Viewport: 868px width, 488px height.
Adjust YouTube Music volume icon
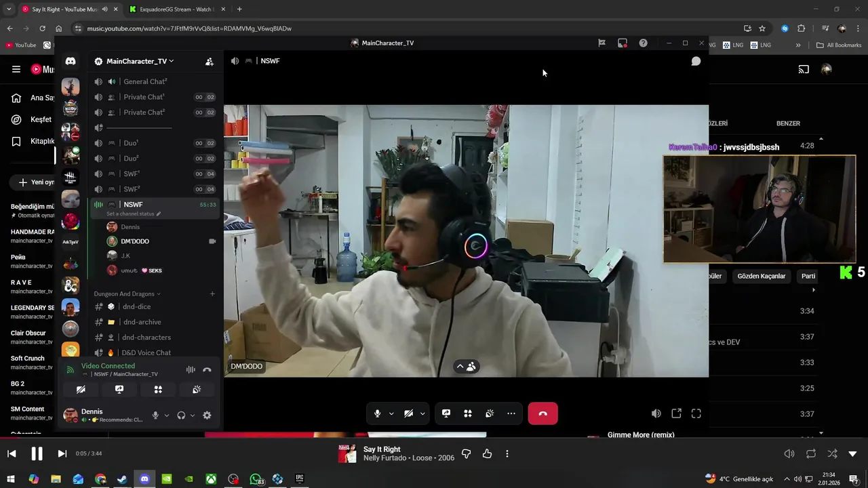[789, 453]
